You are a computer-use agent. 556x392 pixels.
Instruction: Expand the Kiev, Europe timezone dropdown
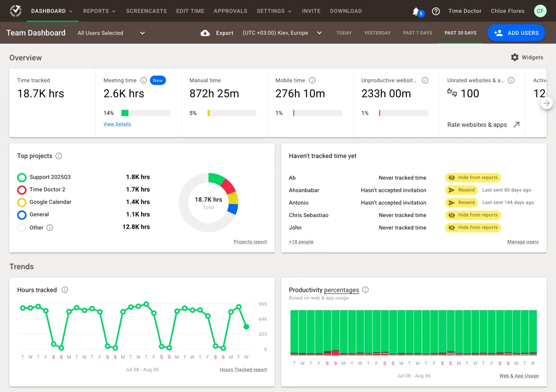319,33
